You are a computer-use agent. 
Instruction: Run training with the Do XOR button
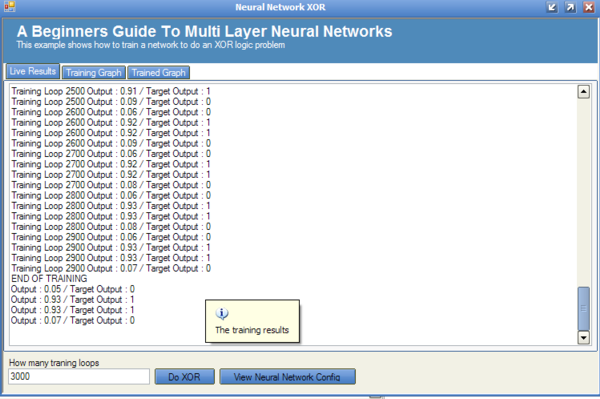(184, 377)
